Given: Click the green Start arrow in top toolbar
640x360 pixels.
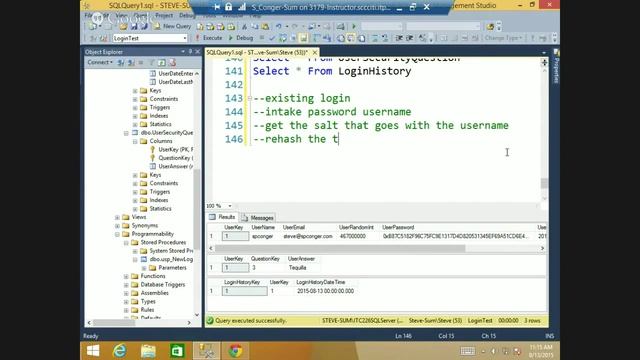Looking at the screenshot, I should (x=354, y=27).
